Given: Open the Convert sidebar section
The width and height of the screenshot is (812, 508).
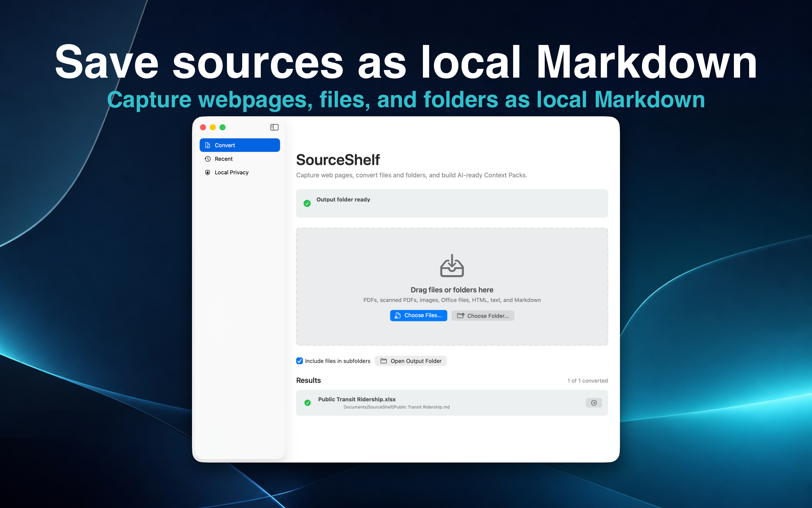Looking at the screenshot, I should point(240,145).
